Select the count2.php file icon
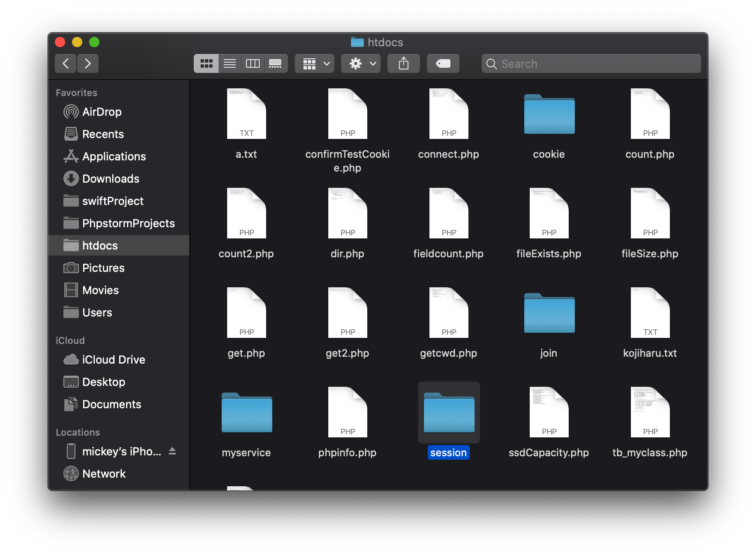 (x=246, y=213)
